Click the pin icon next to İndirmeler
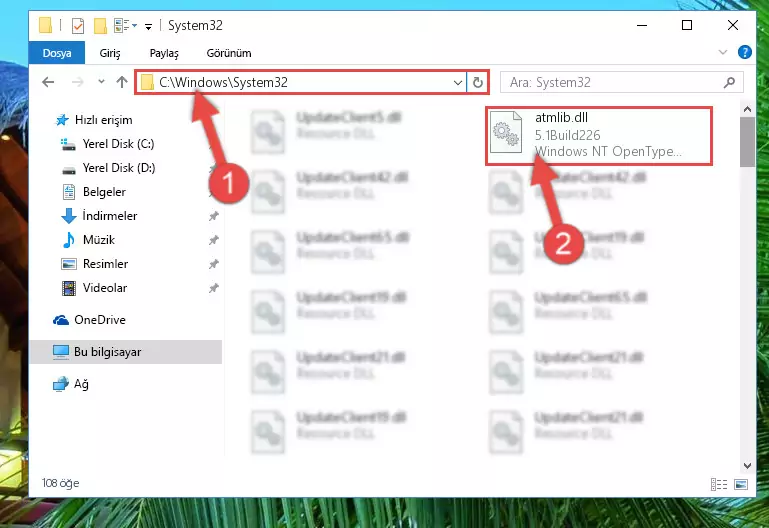This screenshot has width=769, height=528. [x=214, y=216]
